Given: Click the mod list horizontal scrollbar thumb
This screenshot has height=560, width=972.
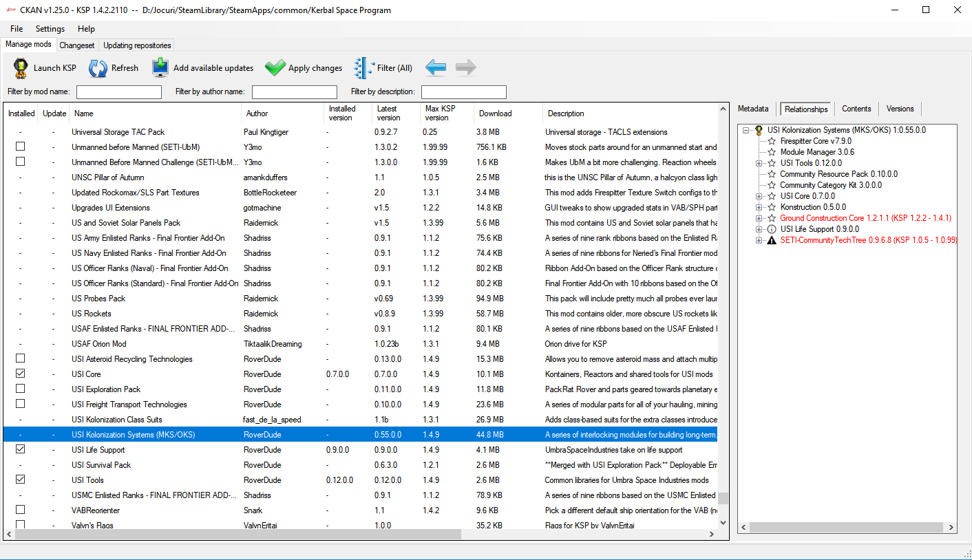Looking at the screenshot, I should [x=238, y=534].
